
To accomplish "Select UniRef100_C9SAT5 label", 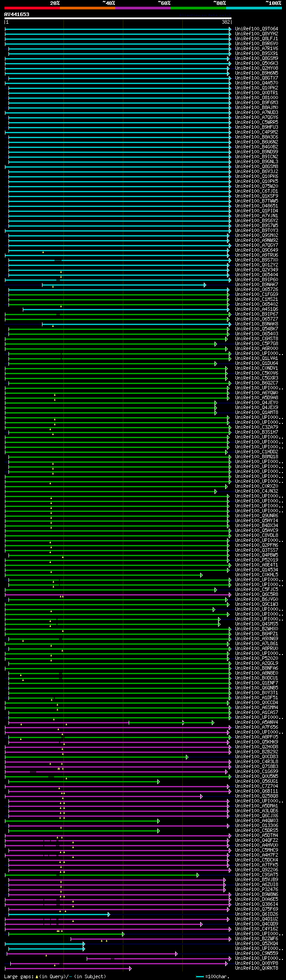I will pyautogui.click(x=257, y=875).
